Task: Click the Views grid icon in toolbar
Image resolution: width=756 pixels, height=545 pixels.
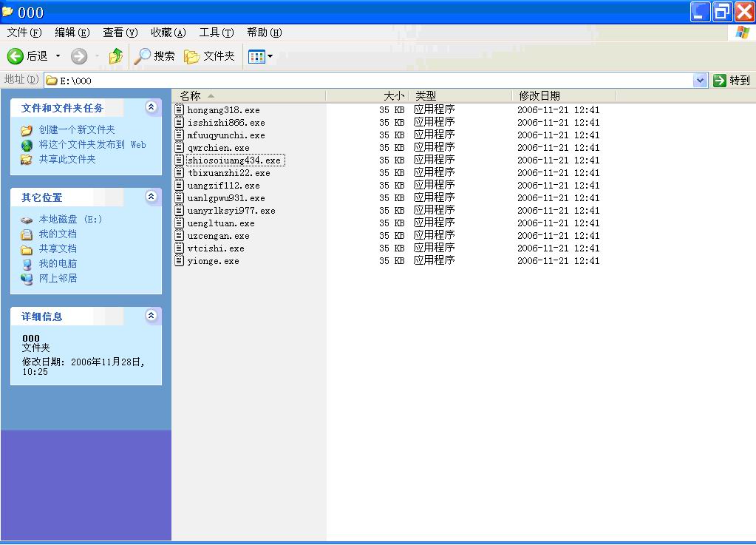Action: pyautogui.click(x=256, y=56)
